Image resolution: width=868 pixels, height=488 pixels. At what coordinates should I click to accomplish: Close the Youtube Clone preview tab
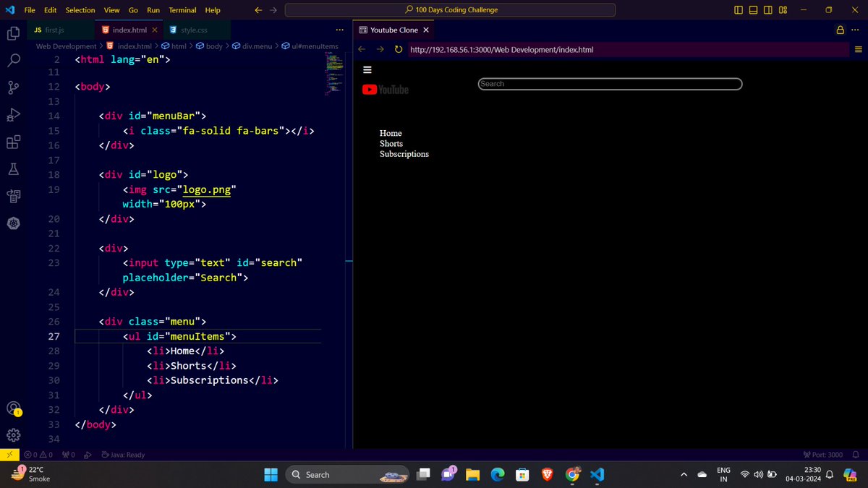tap(426, 30)
